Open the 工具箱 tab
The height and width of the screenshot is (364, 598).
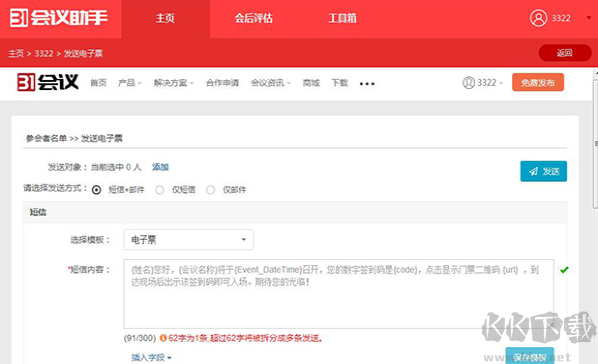(x=342, y=18)
